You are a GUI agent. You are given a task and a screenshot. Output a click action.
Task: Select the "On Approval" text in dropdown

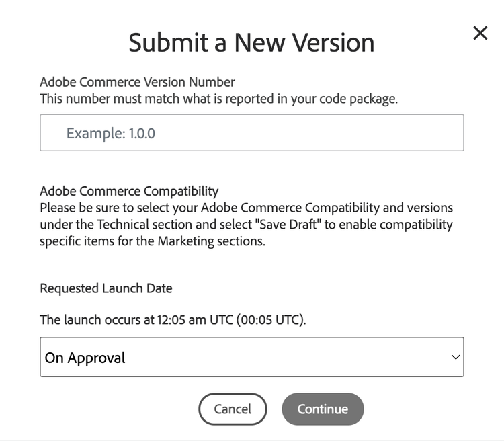click(85, 358)
